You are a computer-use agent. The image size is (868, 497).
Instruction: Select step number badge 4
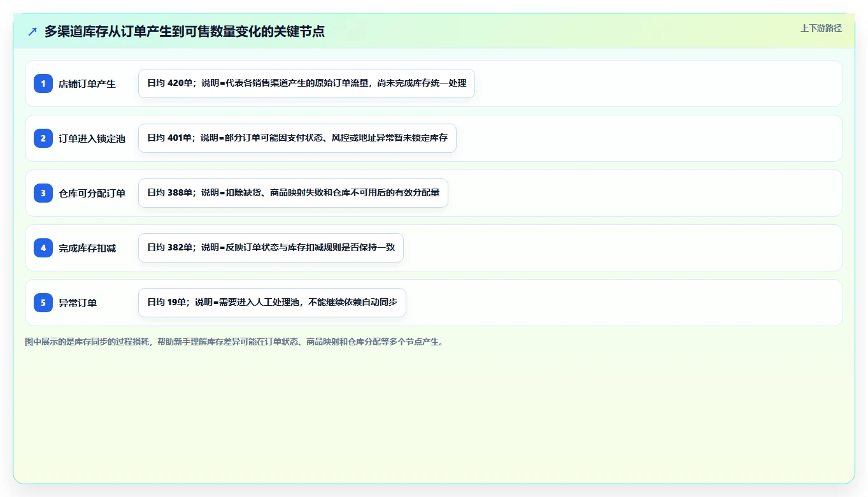(x=43, y=248)
